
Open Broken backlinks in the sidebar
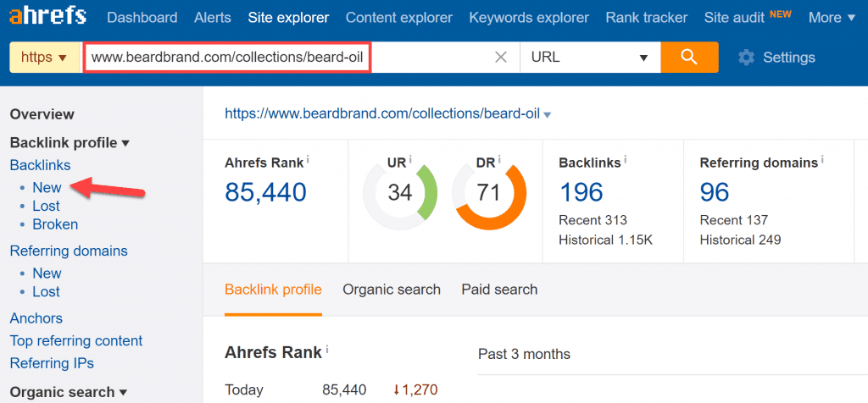coord(55,224)
